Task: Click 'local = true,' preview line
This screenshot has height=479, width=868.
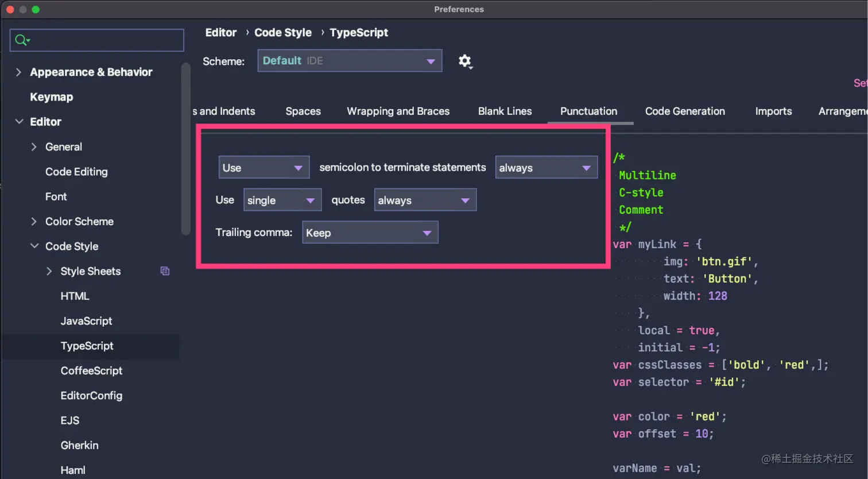Action: tap(679, 330)
